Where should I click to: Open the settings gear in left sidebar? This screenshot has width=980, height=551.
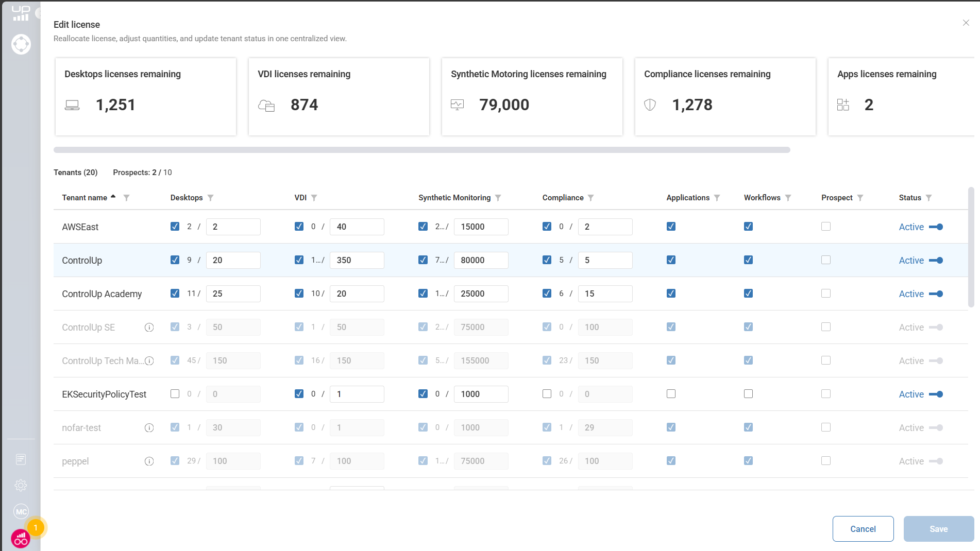[21, 485]
